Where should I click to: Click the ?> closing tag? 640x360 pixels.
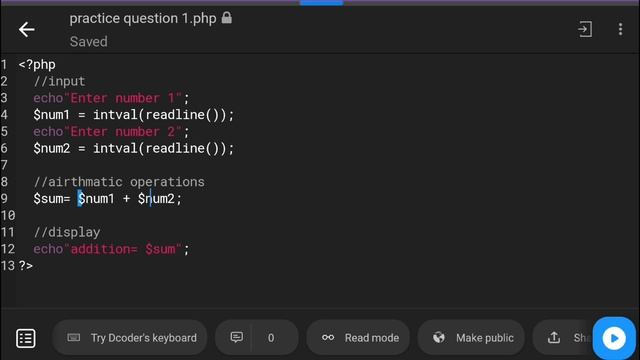click(26, 266)
